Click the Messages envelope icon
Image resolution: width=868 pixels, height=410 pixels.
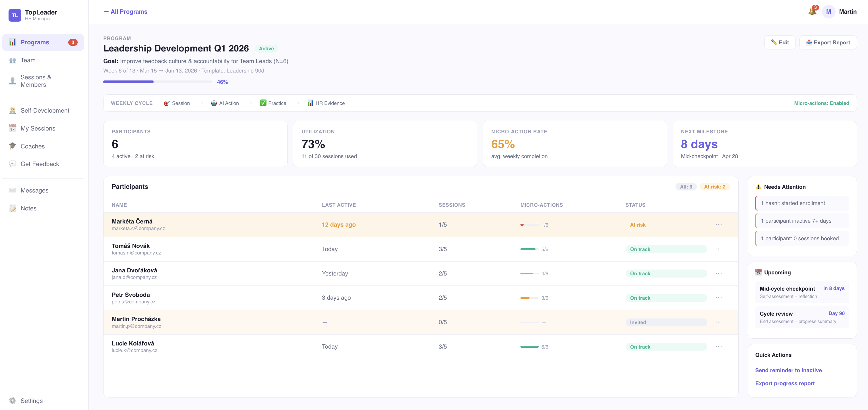13,190
